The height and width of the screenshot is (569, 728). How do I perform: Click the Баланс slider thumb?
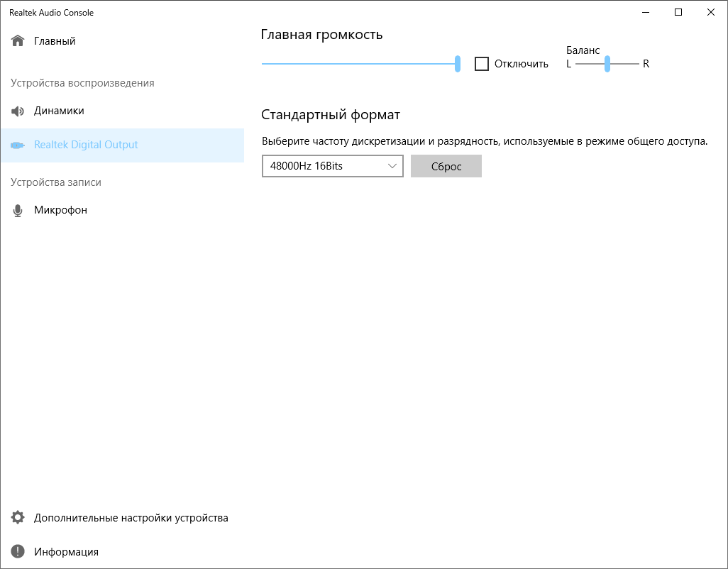(x=607, y=64)
